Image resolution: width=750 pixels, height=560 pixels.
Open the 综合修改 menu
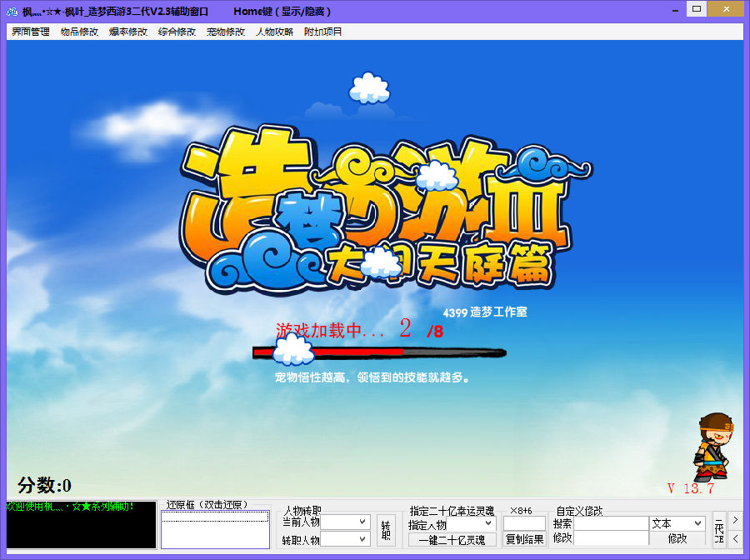177,32
